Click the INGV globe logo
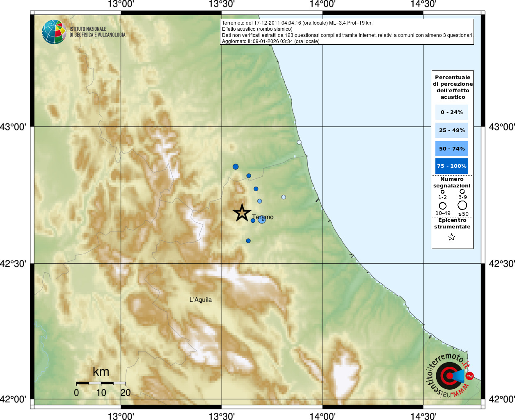Viewport: 515px width, 420px height. tap(54, 32)
